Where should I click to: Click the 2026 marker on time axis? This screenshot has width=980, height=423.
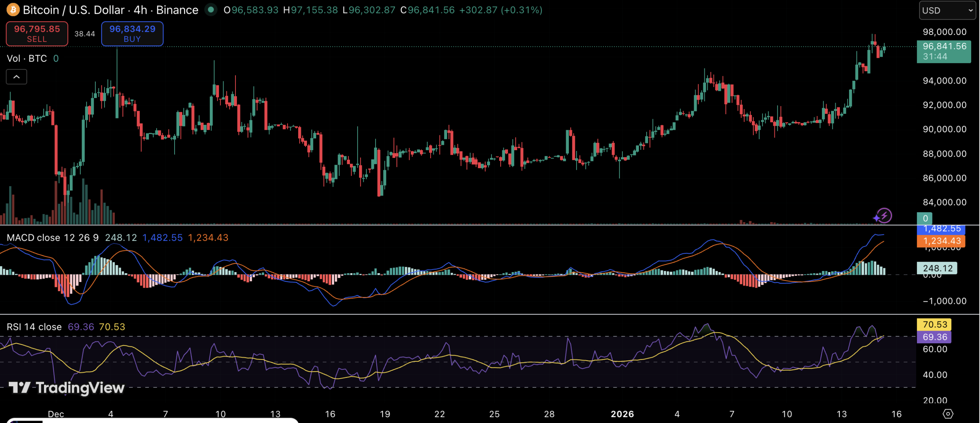[622, 414]
